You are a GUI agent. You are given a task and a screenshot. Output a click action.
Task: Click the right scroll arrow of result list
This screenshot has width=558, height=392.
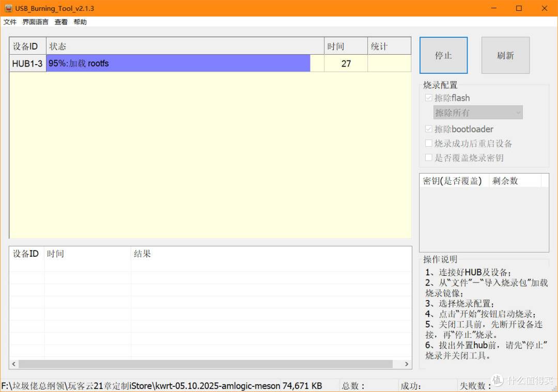[407, 364]
